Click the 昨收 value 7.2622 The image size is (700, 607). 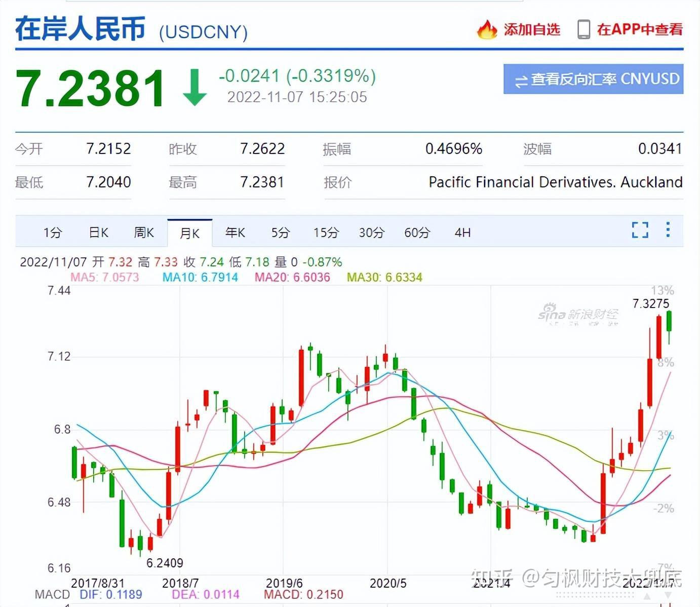point(262,148)
